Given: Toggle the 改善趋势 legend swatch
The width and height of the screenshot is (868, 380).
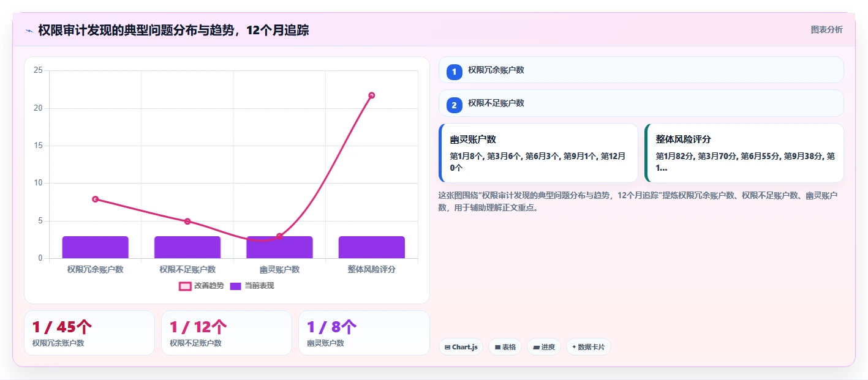Looking at the screenshot, I should tap(185, 286).
